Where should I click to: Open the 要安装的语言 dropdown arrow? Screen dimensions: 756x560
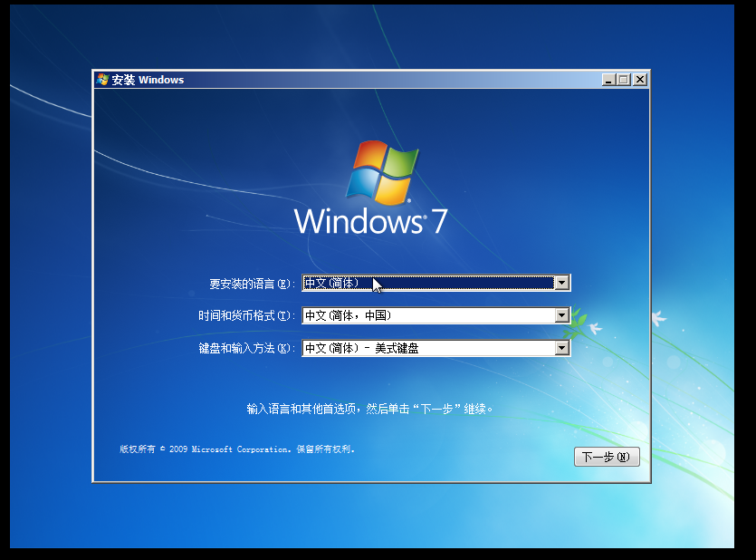[561, 283]
